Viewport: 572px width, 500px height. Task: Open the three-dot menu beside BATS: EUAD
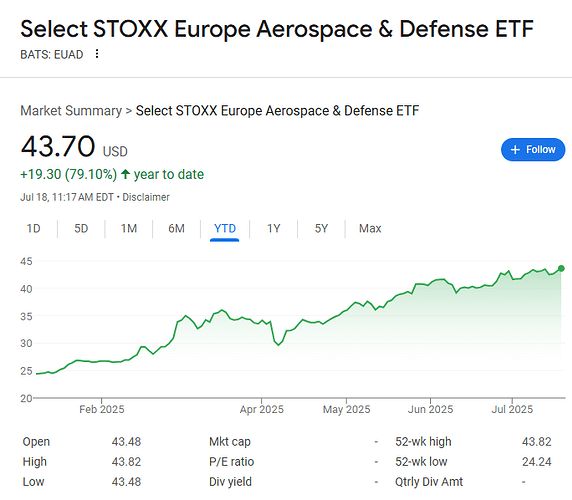click(97, 54)
